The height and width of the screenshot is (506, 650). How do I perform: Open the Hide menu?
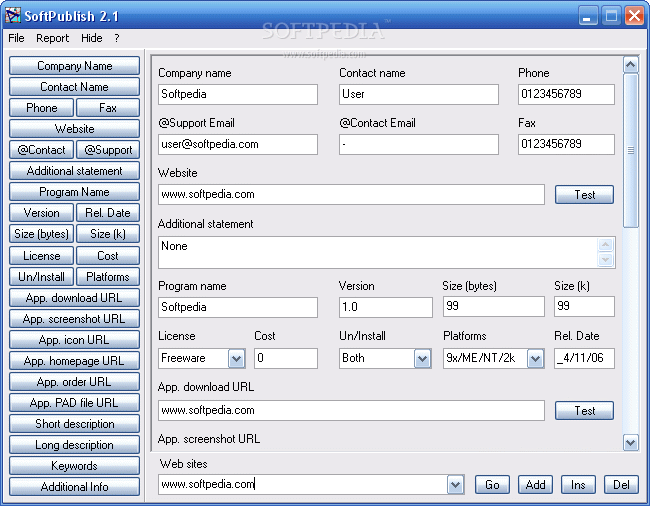[x=92, y=38]
